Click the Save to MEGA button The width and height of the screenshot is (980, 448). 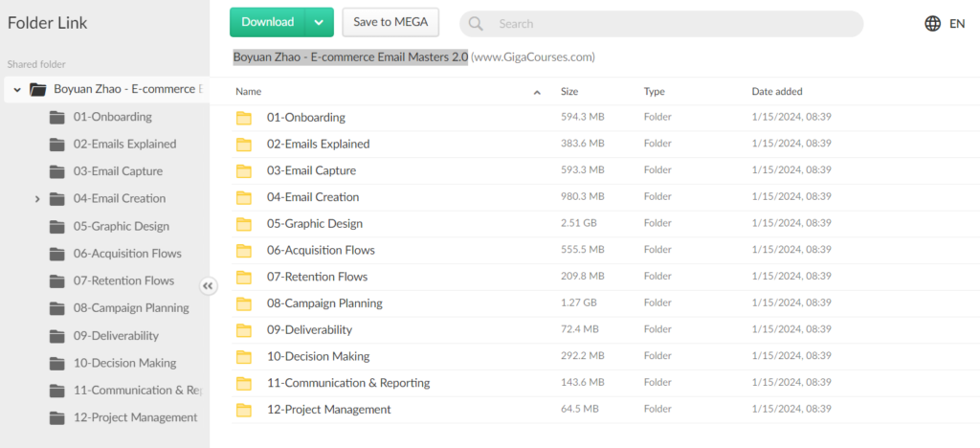click(390, 22)
